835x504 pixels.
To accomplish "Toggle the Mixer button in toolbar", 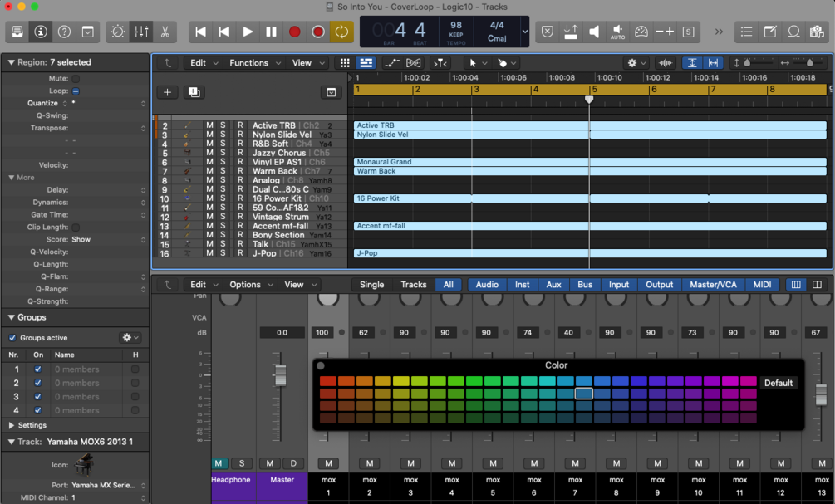I will point(141,32).
